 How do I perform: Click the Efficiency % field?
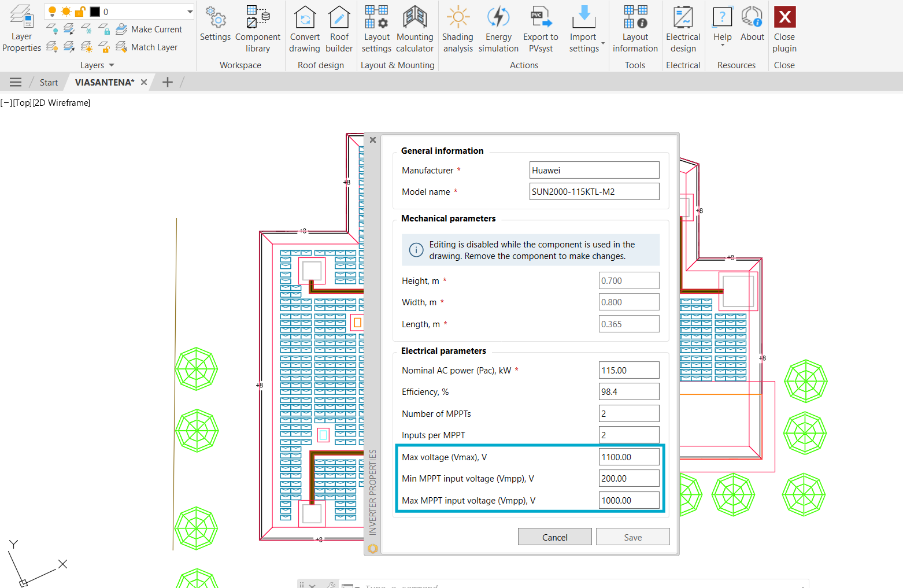pyautogui.click(x=629, y=391)
